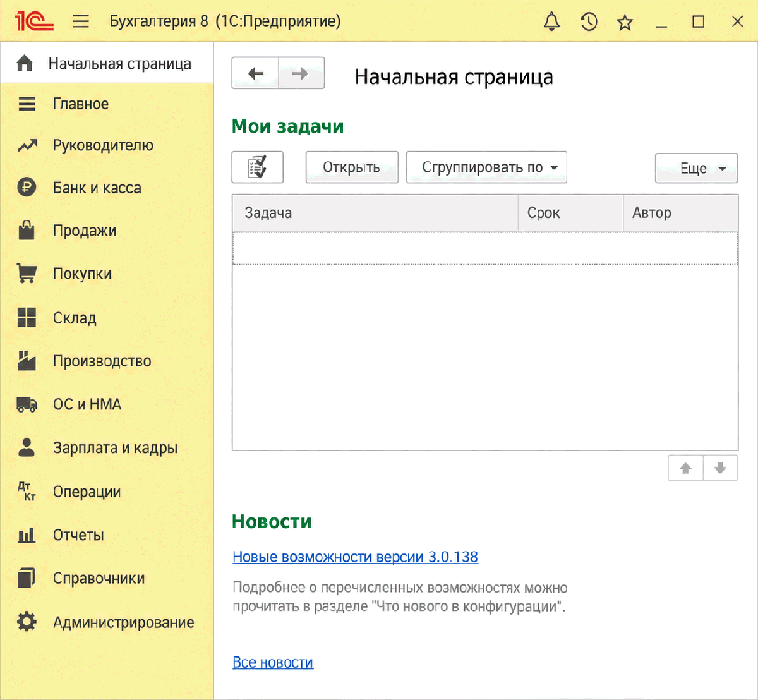Open the Склад section
This screenshot has height=700, width=758.
pyautogui.click(x=107, y=318)
